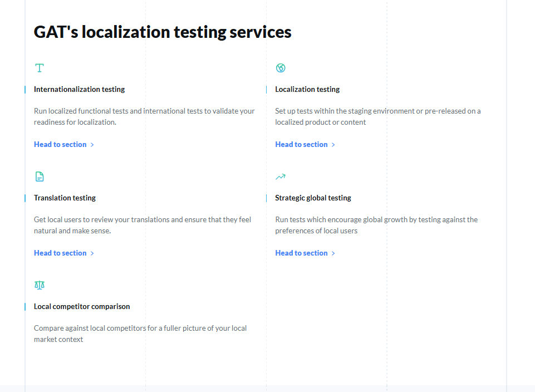Click the Local competitor comparison description paragraph
This screenshot has height=392, width=535.
pyautogui.click(x=140, y=334)
